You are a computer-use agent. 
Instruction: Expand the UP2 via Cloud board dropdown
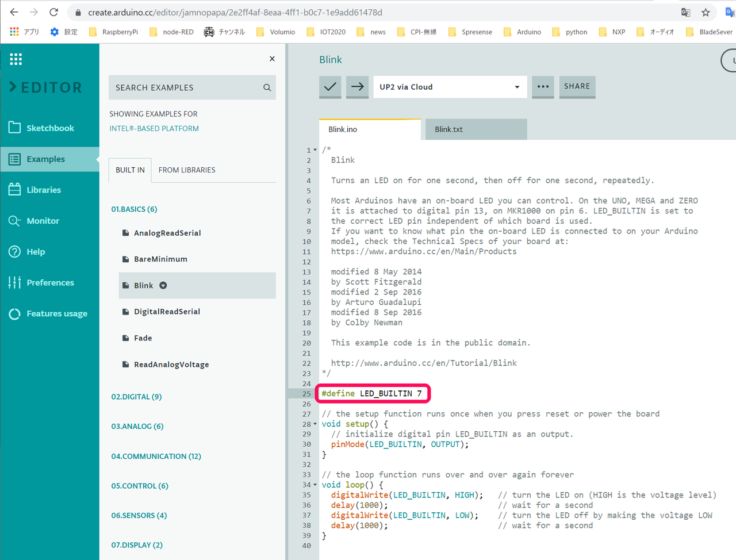[450, 87]
